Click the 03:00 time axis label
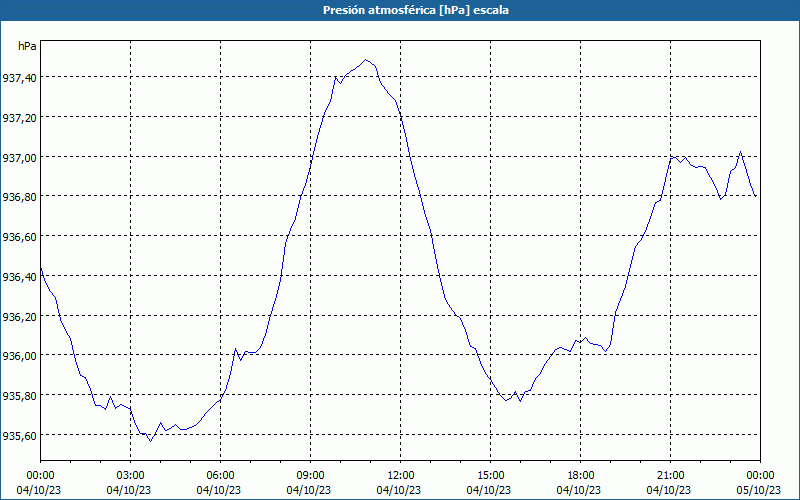The width and height of the screenshot is (800, 500). click(131, 476)
